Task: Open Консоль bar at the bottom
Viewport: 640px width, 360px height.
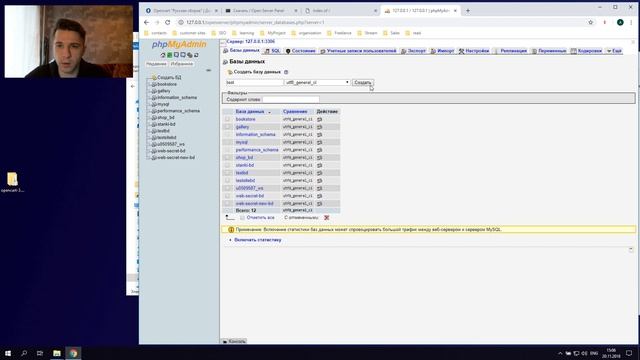Action: click(x=234, y=341)
